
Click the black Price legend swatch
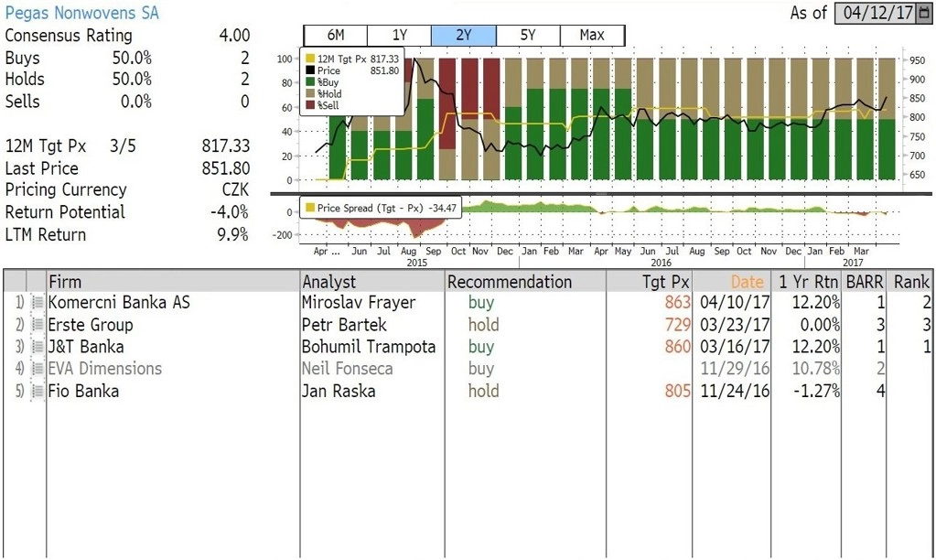click(310, 70)
